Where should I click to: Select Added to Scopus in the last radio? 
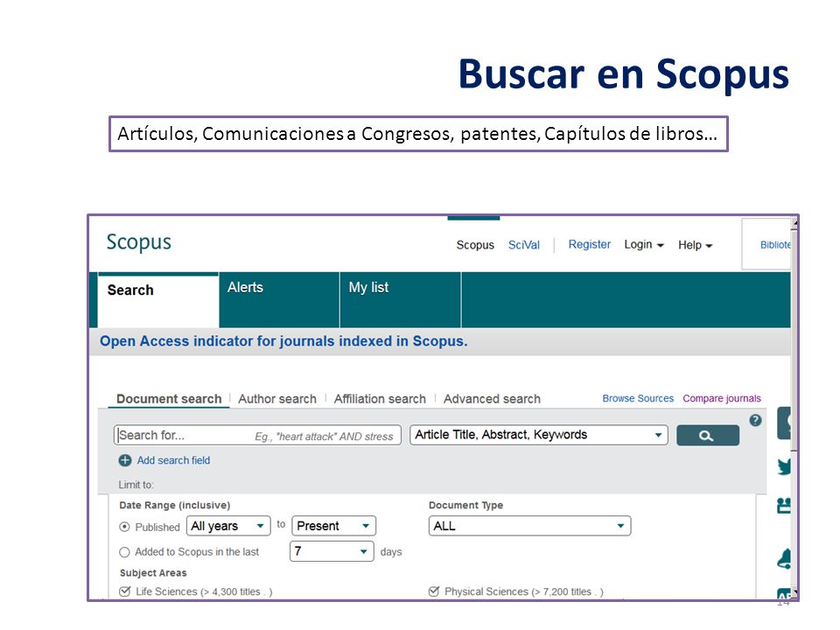[124, 552]
